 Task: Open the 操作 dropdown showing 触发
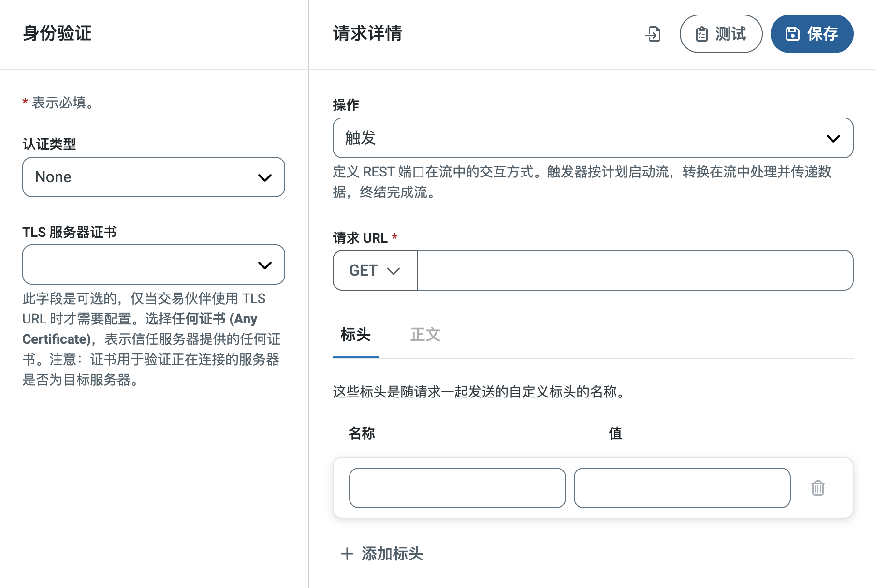pyautogui.click(x=580, y=138)
